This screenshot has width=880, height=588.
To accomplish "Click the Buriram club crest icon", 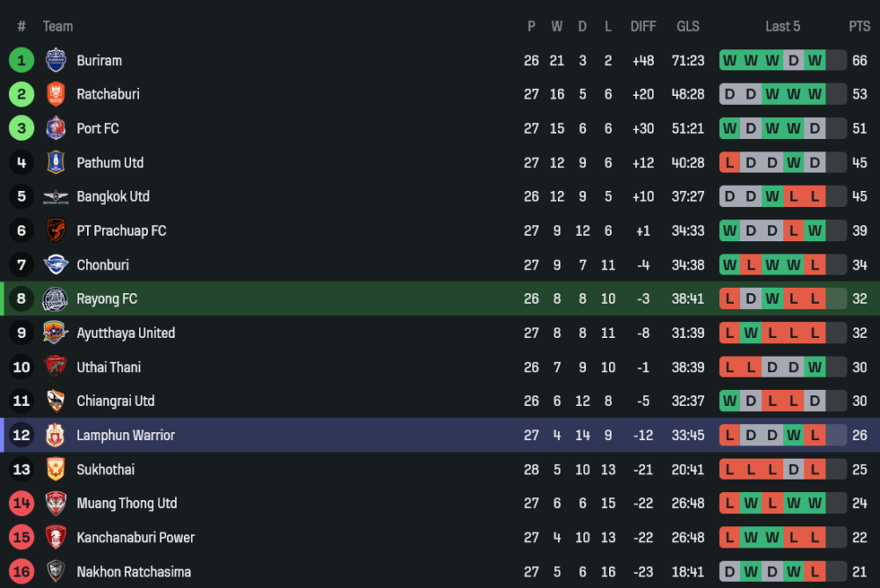I will click(55, 60).
